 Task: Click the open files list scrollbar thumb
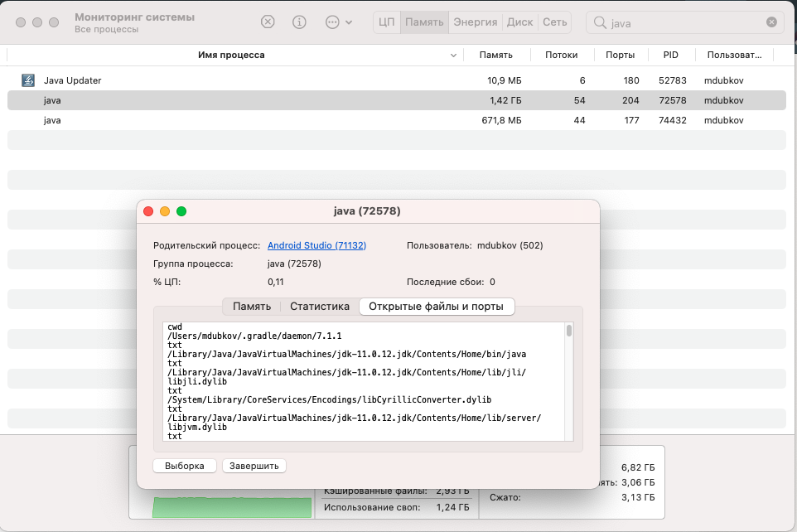[569, 331]
